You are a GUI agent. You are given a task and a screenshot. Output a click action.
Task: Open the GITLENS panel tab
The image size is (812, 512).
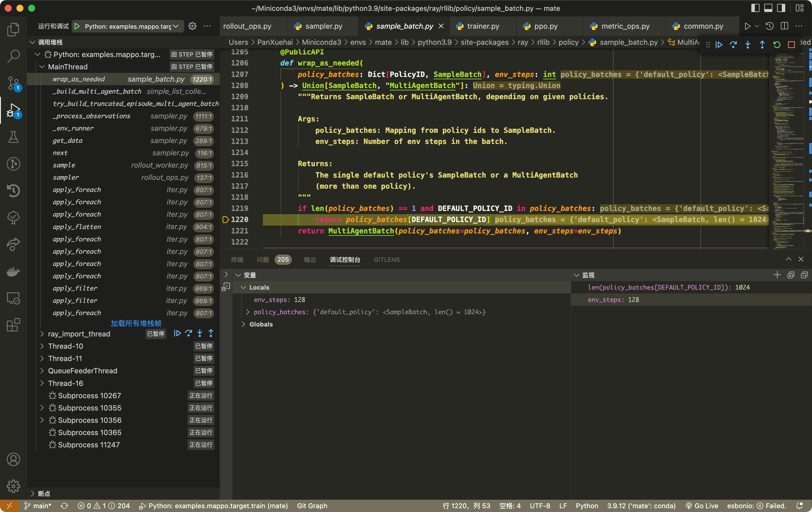(386, 260)
